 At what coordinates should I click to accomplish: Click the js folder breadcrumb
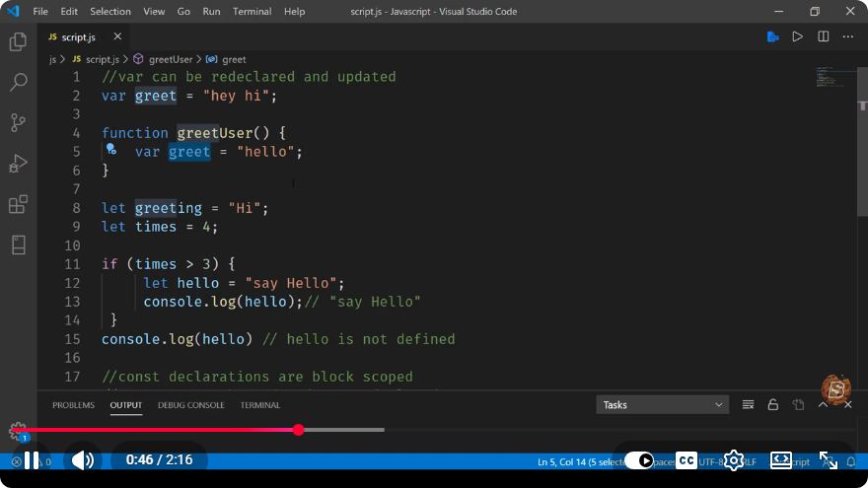click(x=52, y=59)
